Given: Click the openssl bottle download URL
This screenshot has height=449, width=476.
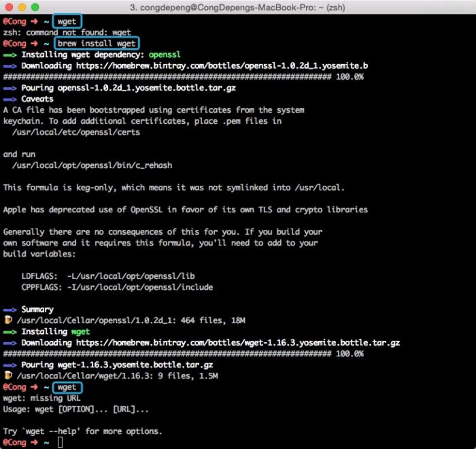Looking at the screenshot, I should coord(222,65).
